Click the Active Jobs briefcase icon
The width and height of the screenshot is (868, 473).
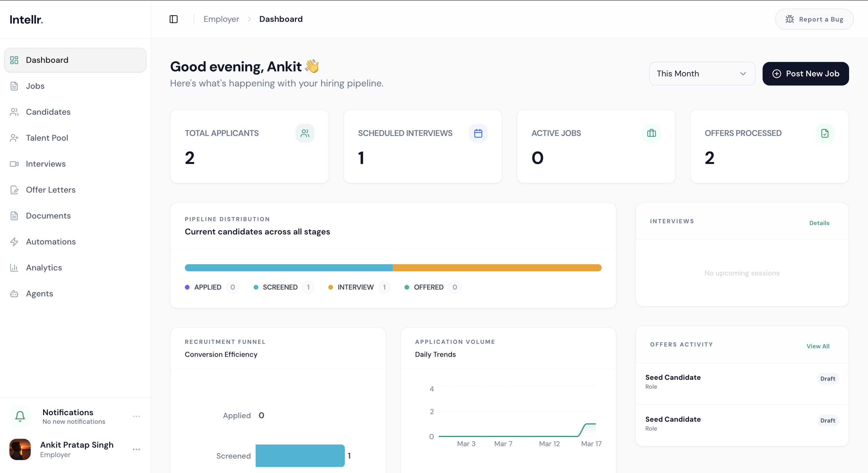pyautogui.click(x=651, y=133)
